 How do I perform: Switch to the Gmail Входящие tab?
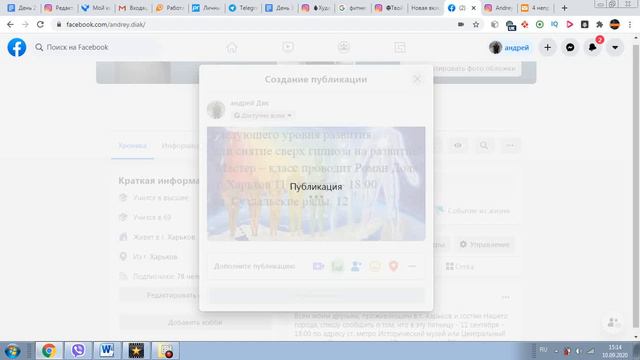click(x=133, y=8)
